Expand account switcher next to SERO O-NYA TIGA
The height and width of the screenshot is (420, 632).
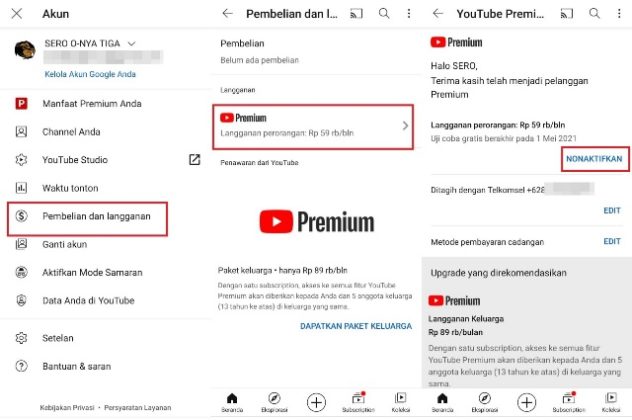point(131,44)
